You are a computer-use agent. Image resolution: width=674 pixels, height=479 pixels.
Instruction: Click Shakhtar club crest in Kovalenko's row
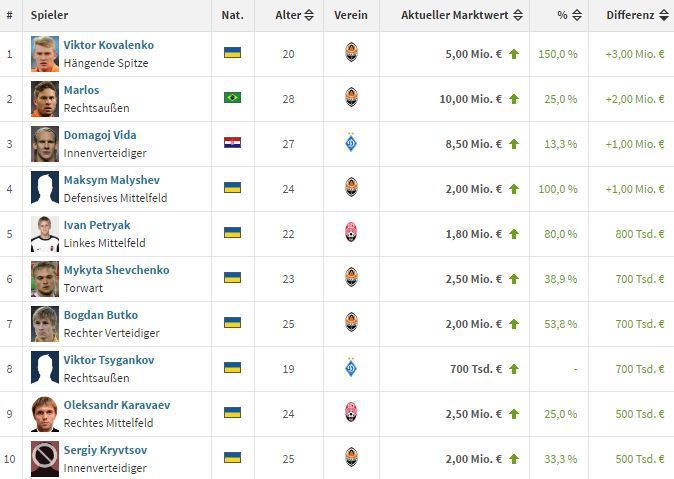351,53
